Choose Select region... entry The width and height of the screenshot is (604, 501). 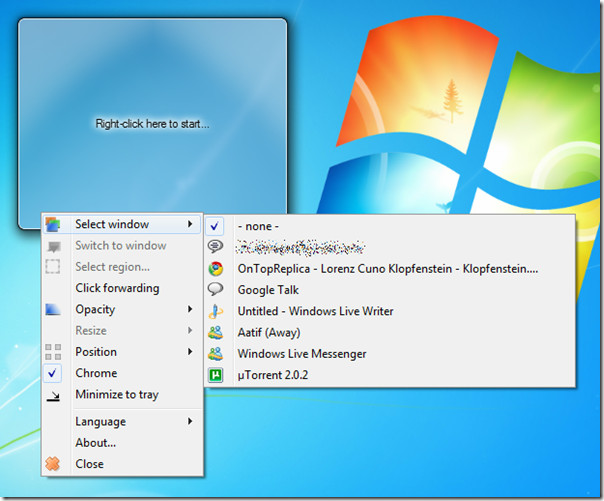[122, 267]
